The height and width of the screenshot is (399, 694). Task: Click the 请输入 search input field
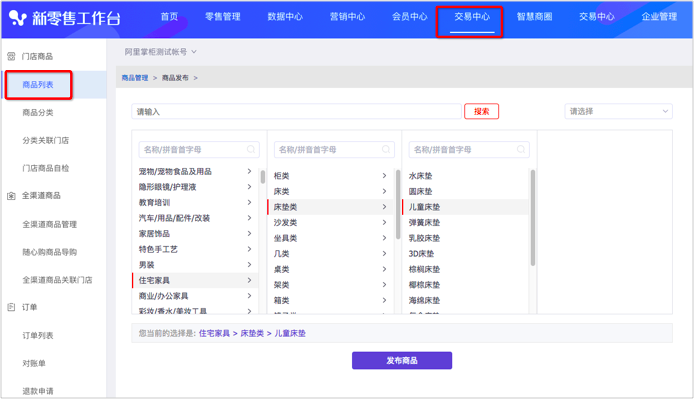click(297, 112)
